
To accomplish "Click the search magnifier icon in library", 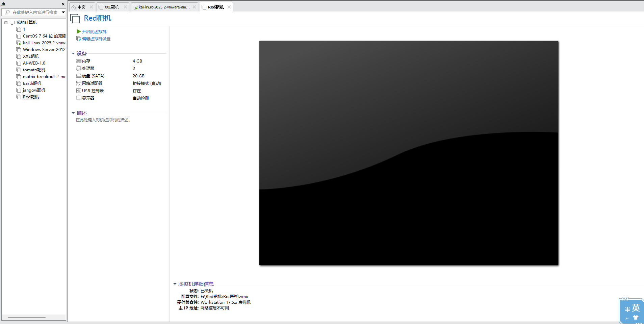I will (7, 13).
